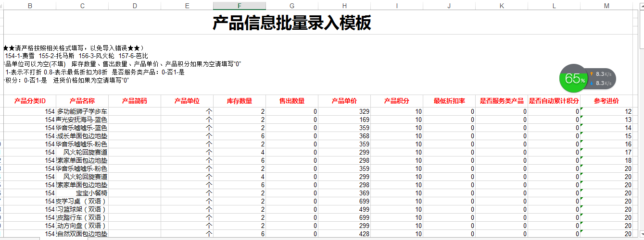Select the unit price cell 169
644x240 pixels.
click(x=344, y=120)
